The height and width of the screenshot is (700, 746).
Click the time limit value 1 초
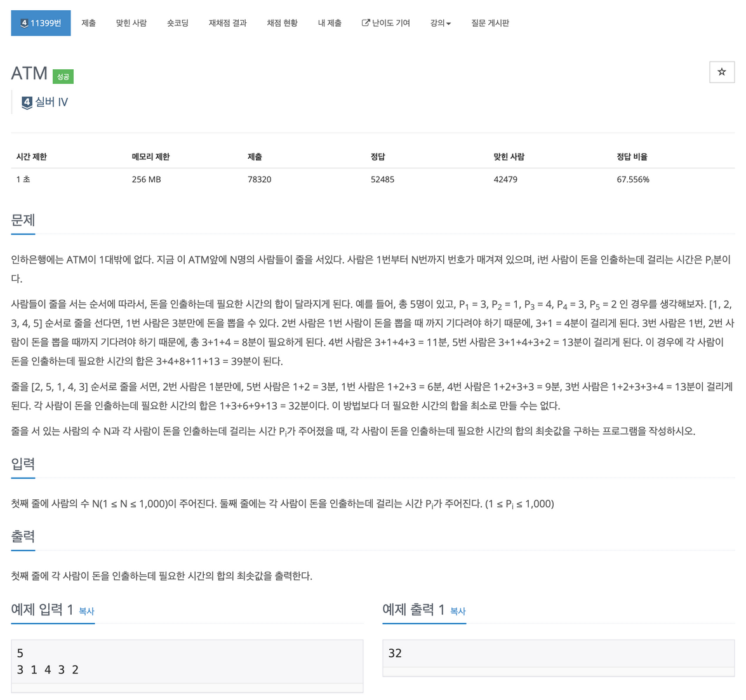(x=23, y=179)
